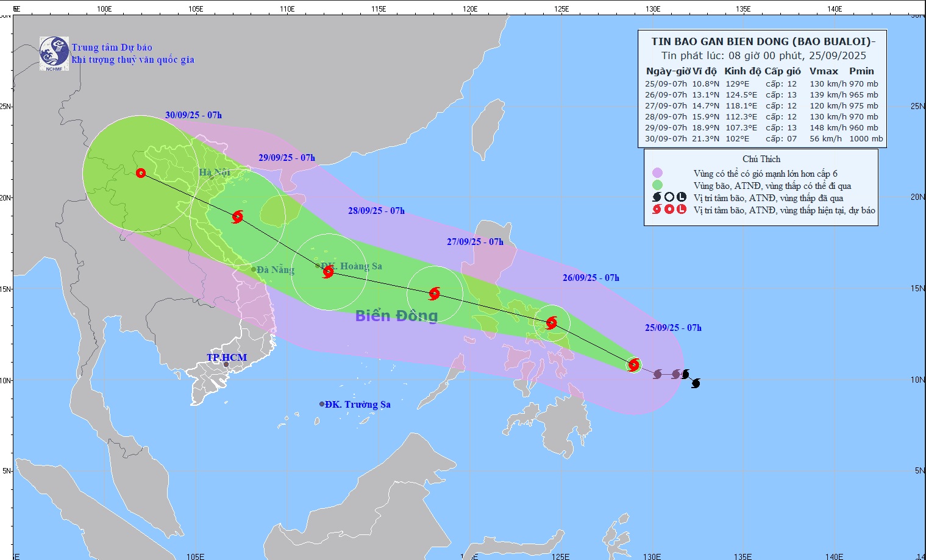This screenshot has width=926, height=560.
Task: Click the TIN BAO GAN BIEN DONG title
Action: tap(762, 41)
